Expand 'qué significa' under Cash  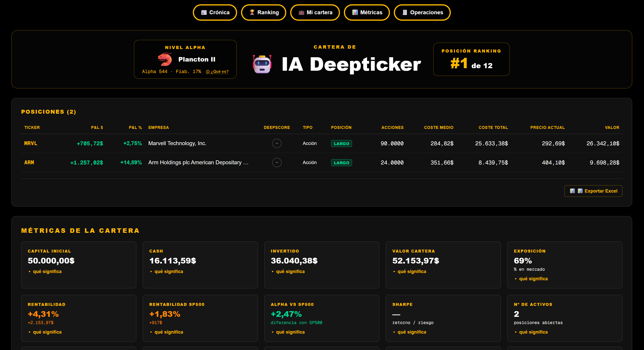pyautogui.click(x=166, y=271)
